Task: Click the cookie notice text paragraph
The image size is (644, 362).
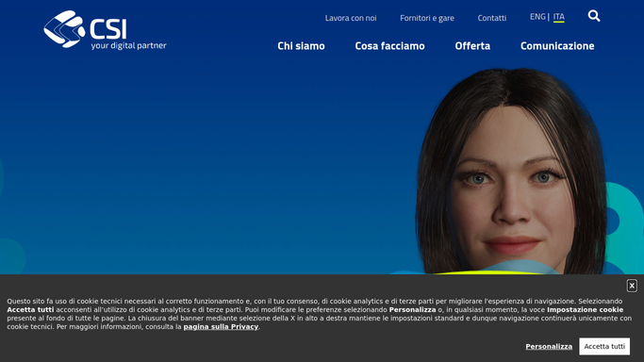Action: 319,314
